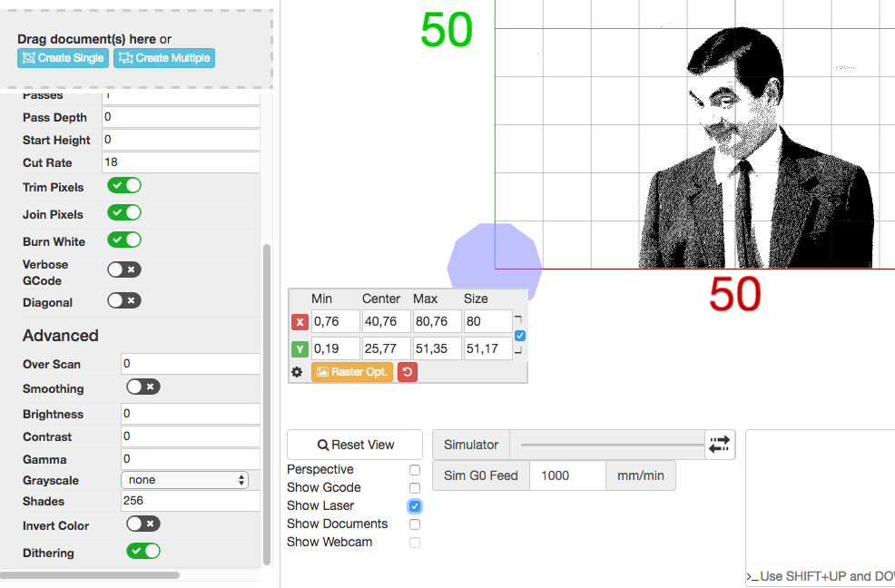Click the command console input area
This screenshot has width=895, height=588.
pyautogui.click(x=821, y=576)
